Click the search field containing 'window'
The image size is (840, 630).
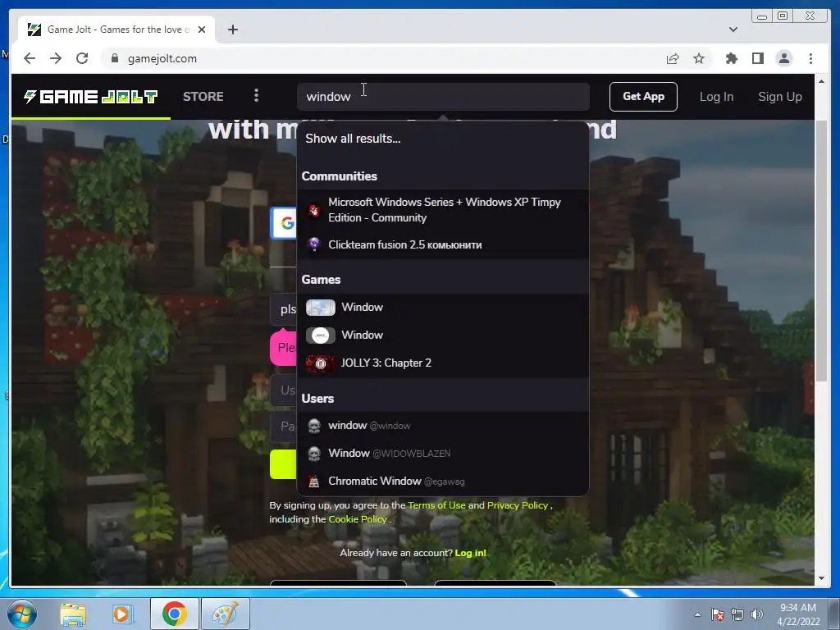[x=443, y=97]
